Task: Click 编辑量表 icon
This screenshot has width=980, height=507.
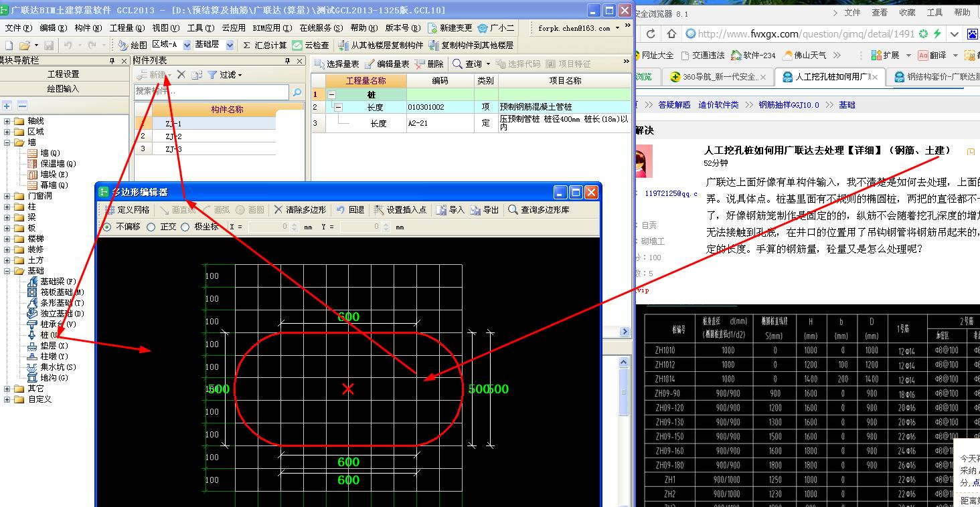Action: click(x=370, y=64)
